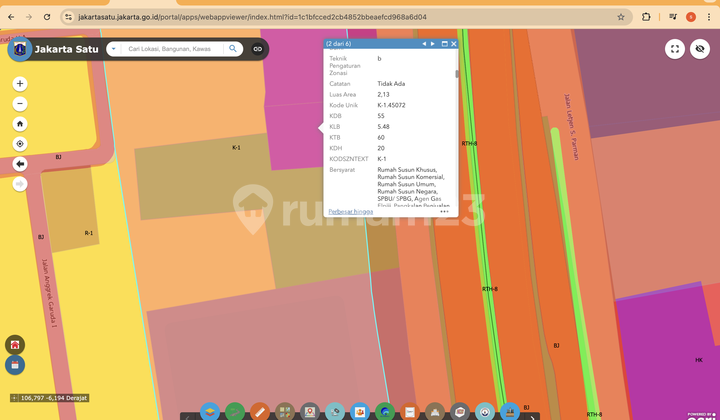Screen dimensions: 720x420
Task: Zoom out of the map
Action: (x=20, y=104)
